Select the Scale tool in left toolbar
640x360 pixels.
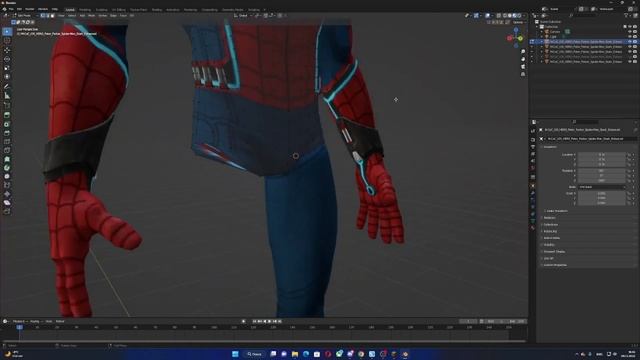pos(7,68)
